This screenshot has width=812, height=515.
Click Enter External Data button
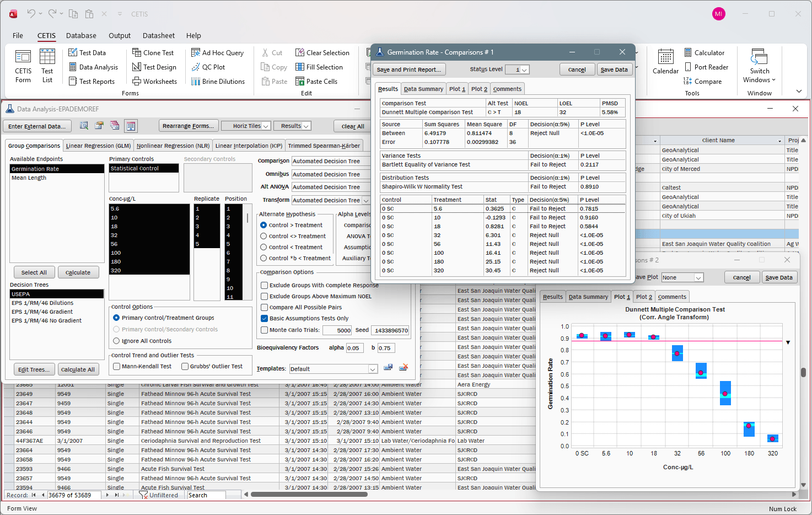37,126
